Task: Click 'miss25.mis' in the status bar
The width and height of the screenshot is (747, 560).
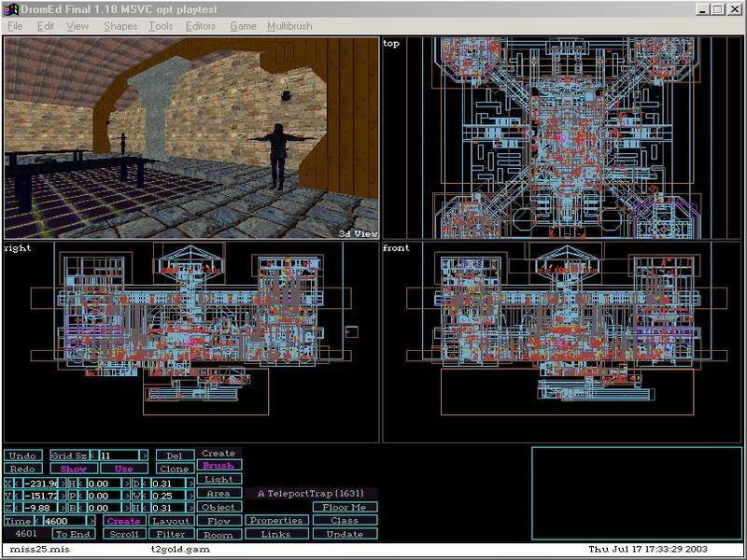Action: point(39,549)
